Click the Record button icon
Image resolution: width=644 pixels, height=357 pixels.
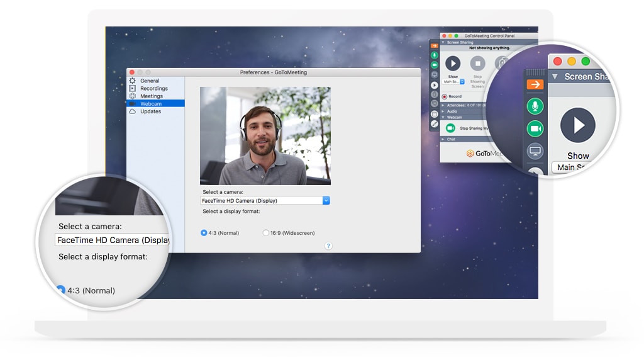[x=444, y=96]
